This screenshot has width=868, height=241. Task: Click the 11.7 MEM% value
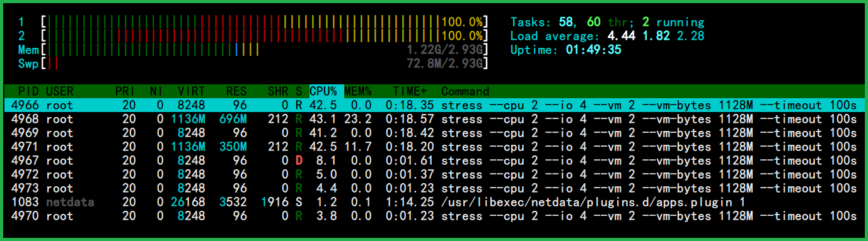pyautogui.click(x=358, y=147)
